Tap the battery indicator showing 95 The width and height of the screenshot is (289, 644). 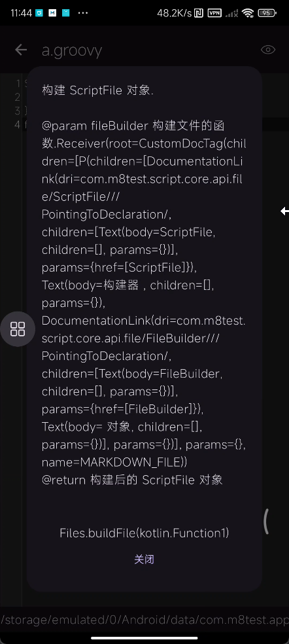click(267, 13)
